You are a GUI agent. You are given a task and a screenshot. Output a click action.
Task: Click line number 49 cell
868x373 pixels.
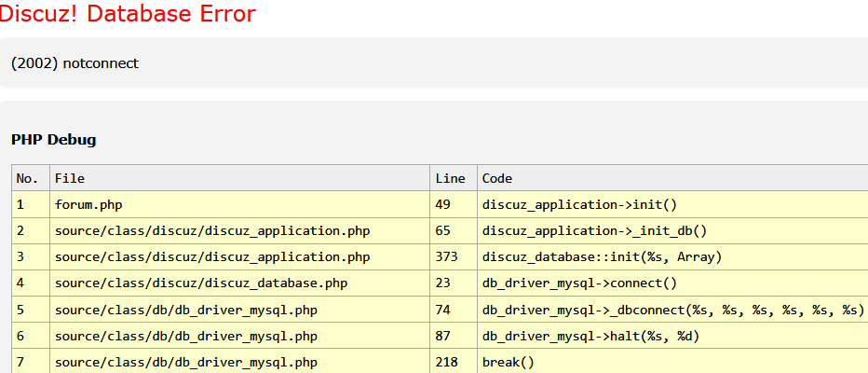pyautogui.click(x=454, y=204)
